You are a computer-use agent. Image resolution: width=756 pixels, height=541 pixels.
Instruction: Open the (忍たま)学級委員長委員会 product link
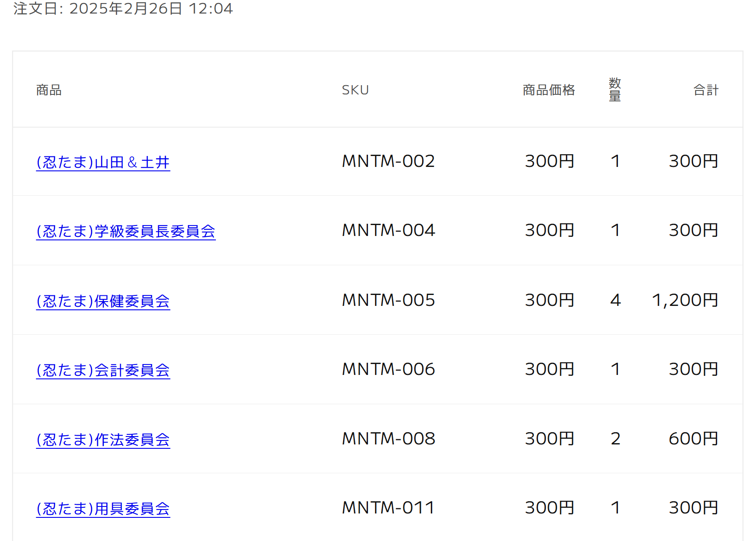point(126,231)
